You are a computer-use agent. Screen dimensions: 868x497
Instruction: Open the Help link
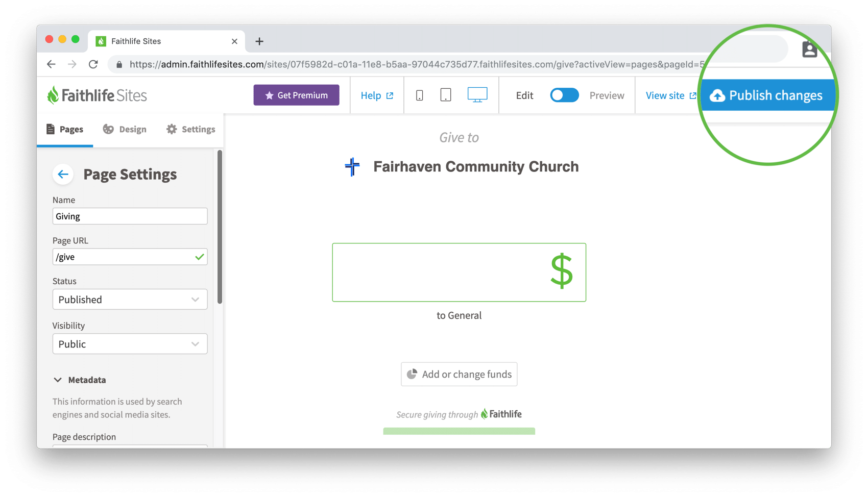click(x=377, y=95)
